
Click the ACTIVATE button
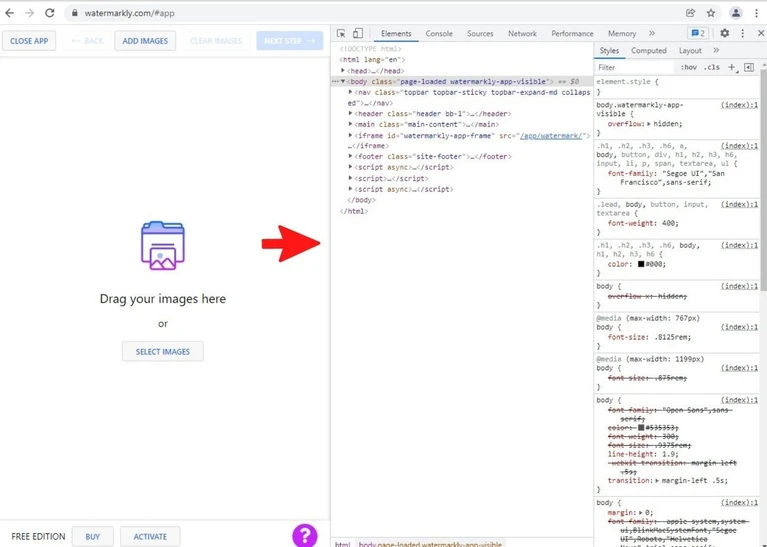coord(150,537)
